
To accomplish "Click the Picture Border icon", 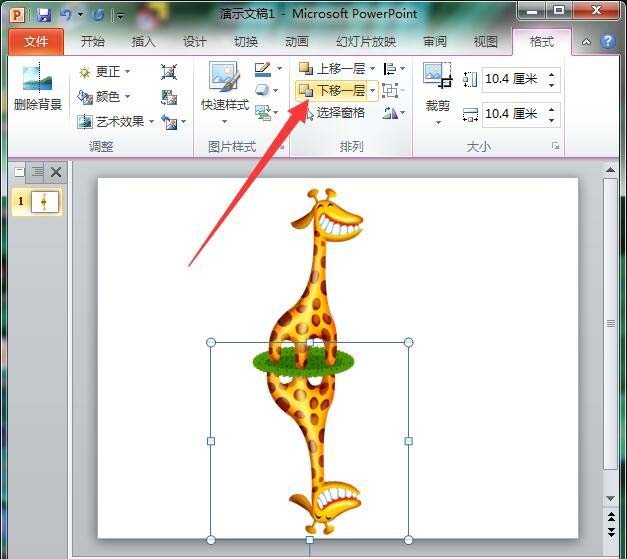I will coord(263,69).
